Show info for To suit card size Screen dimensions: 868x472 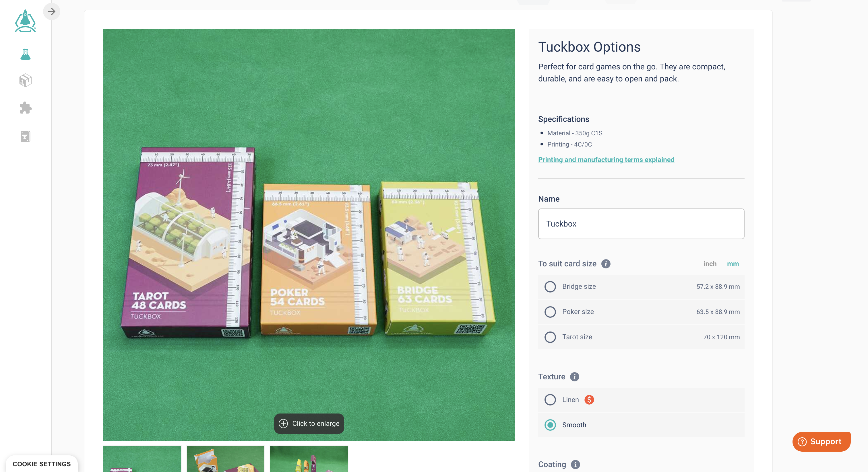606,264
